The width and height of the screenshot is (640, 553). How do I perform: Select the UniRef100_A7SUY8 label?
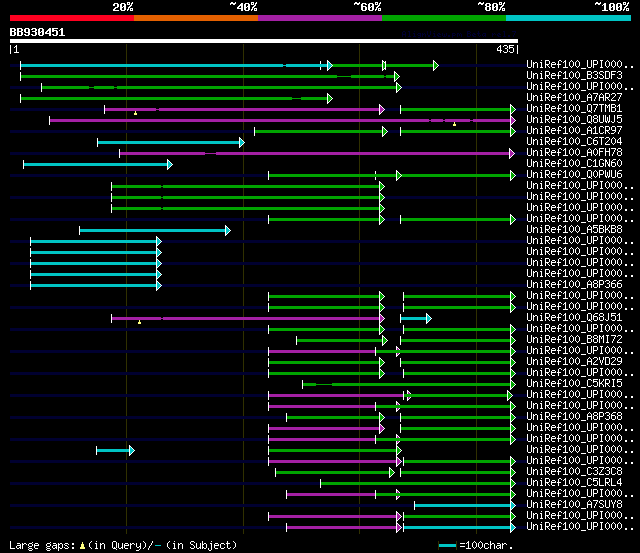(x=574, y=505)
